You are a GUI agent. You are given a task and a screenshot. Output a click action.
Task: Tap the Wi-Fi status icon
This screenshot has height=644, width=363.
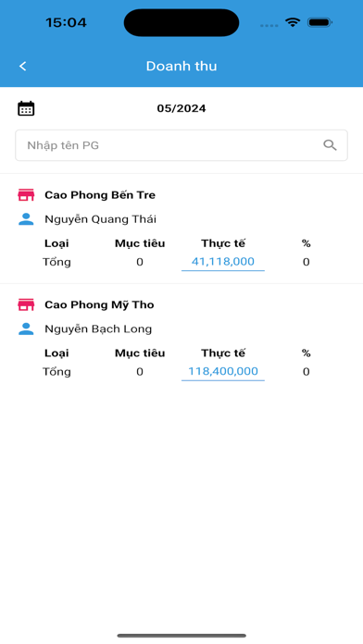pos(293,22)
